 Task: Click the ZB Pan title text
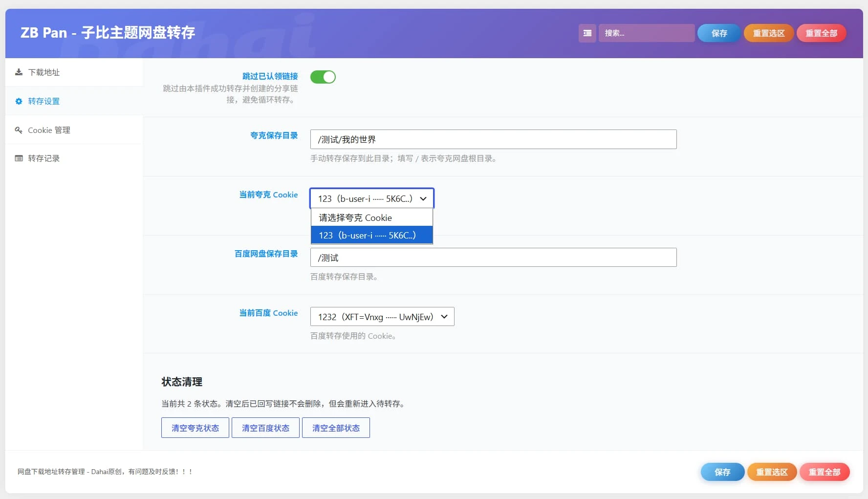tap(108, 33)
